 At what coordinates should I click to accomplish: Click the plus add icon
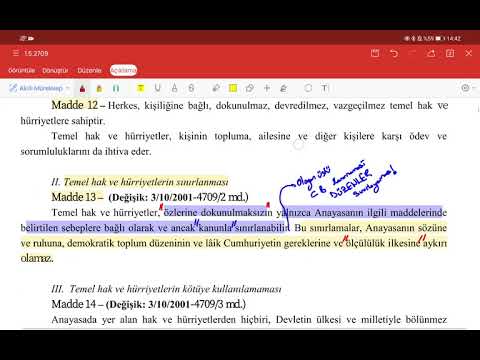click(x=267, y=88)
